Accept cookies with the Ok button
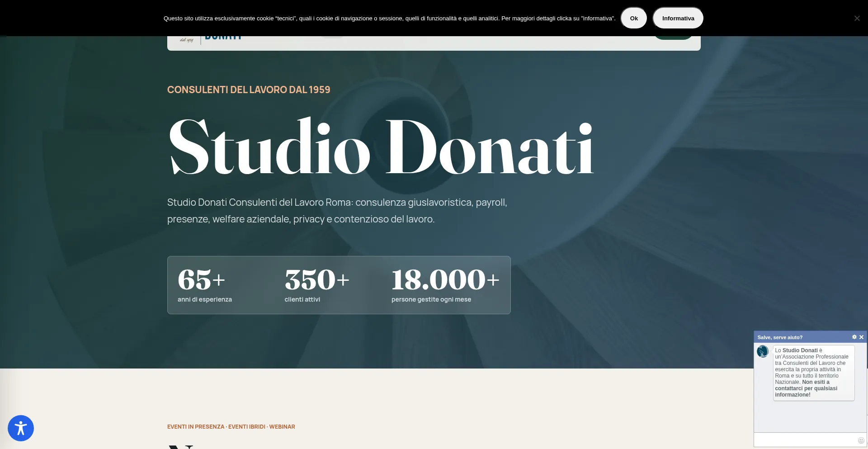Viewport: 868px width, 449px height. pos(634,18)
